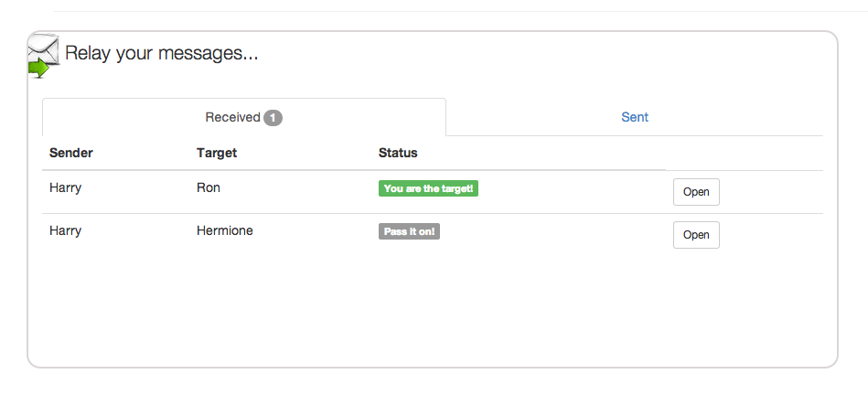Switch to the Received tab
868x395 pixels.
coord(232,118)
